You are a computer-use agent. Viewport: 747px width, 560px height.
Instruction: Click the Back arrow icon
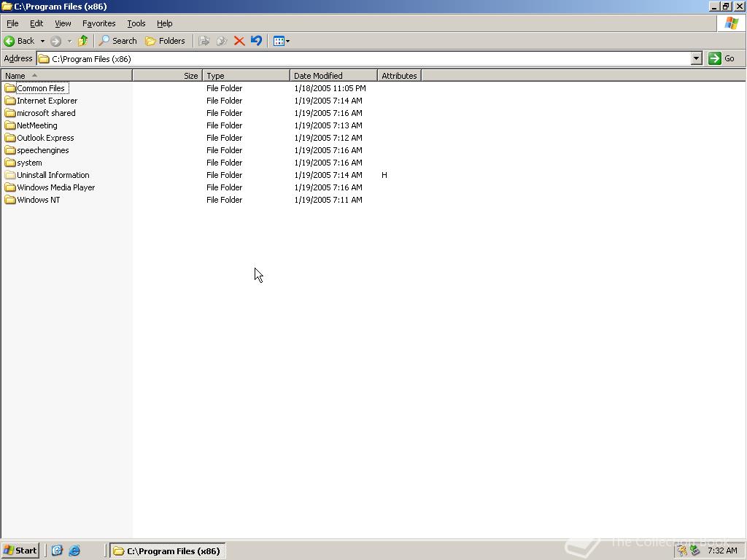[x=9, y=41]
